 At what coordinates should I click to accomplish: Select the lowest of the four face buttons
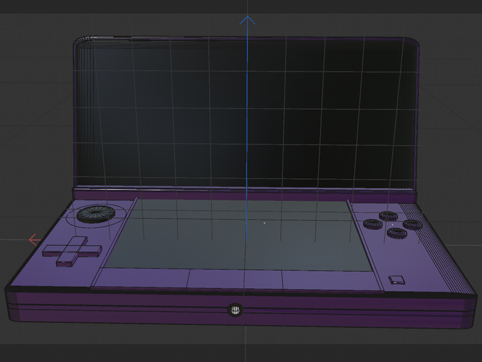tap(397, 233)
